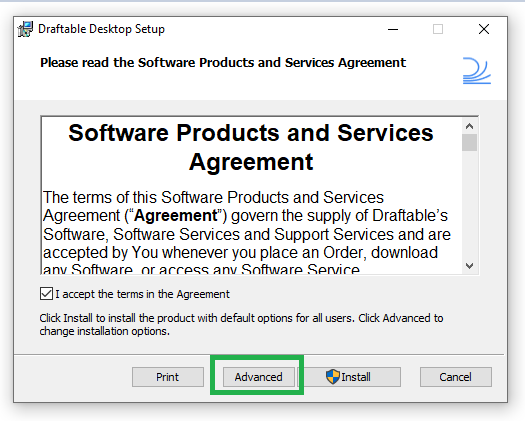Print the license agreement
Screen dimensions: 525x421
click(168, 377)
